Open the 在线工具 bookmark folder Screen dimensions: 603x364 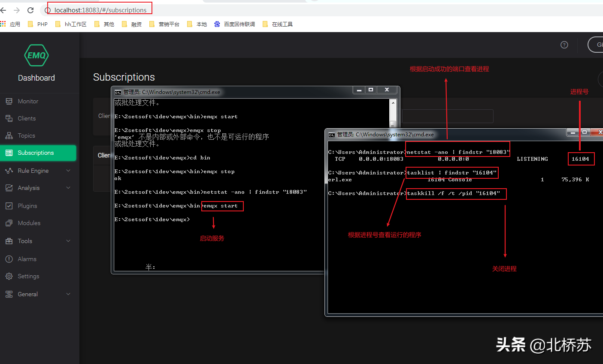coord(278,24)
